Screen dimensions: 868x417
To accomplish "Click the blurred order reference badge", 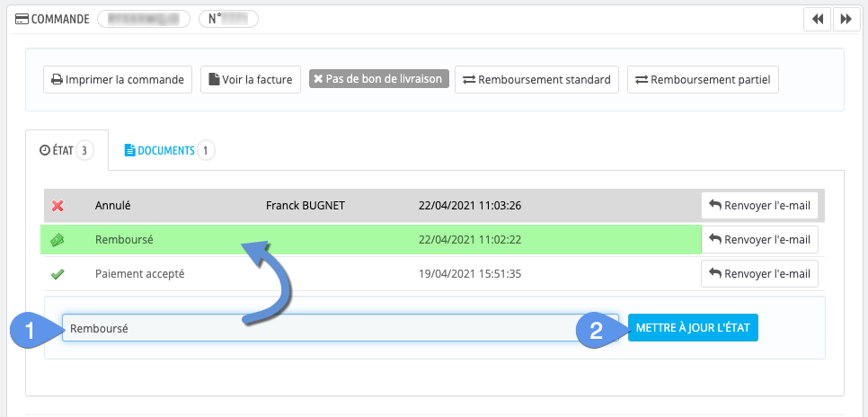I will 144,19.
